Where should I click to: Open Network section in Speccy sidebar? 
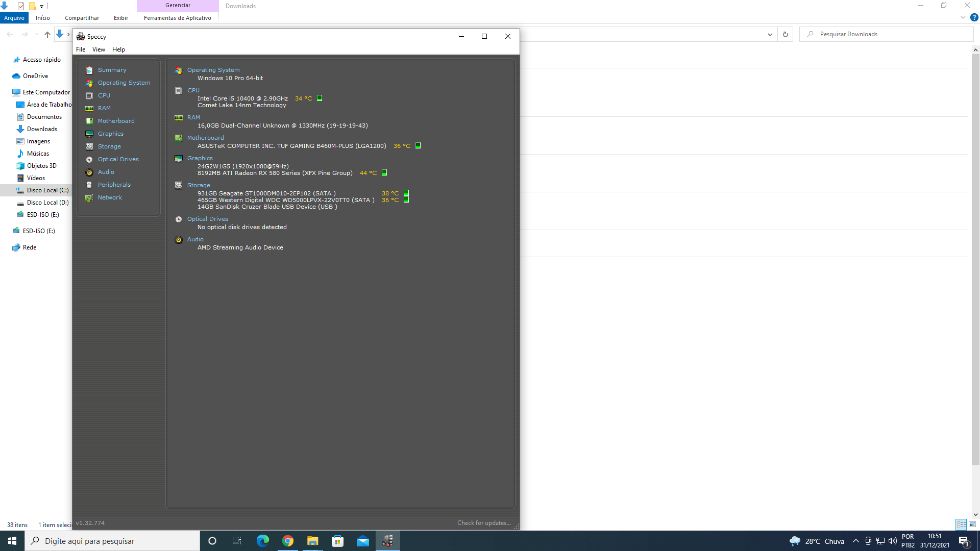(110, 197)
